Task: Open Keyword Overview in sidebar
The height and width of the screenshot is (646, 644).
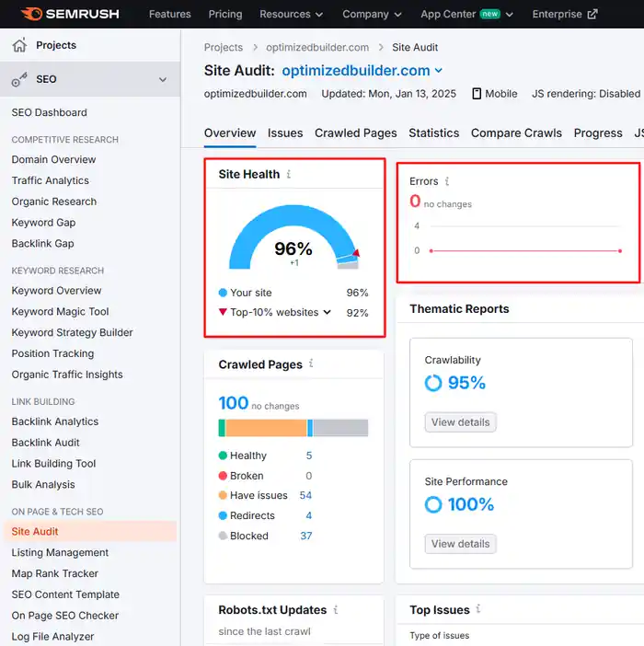Action: click(56, 291)
